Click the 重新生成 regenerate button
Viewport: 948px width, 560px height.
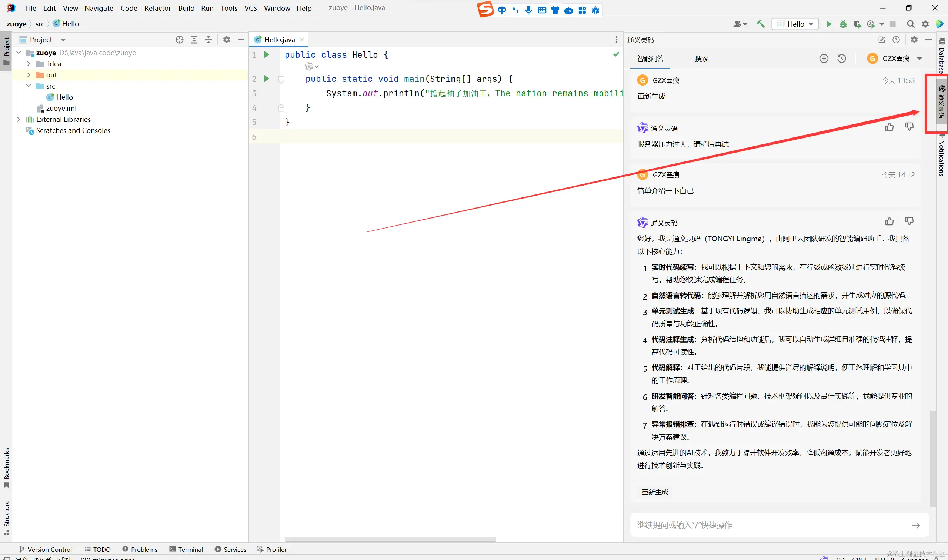pos(655,492)
